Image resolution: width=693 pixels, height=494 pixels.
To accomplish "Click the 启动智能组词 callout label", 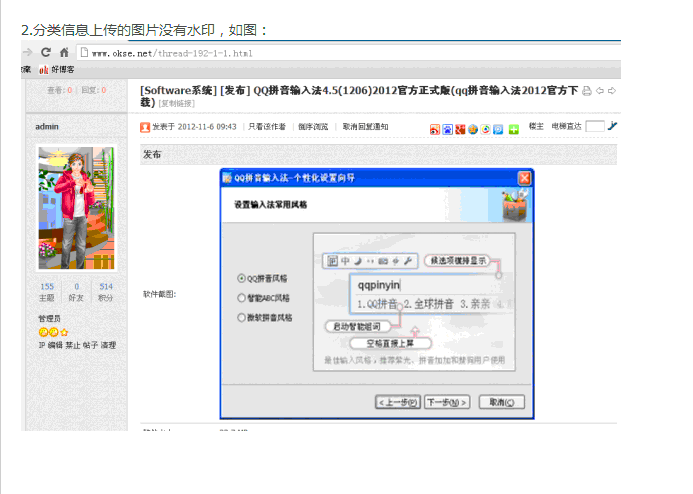I will coord(357,327).
